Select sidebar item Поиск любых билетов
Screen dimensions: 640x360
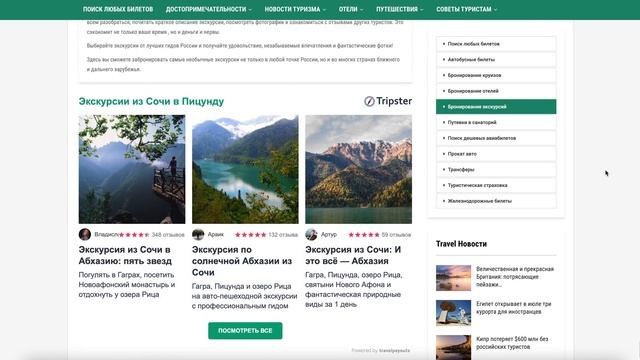[496, 44]
